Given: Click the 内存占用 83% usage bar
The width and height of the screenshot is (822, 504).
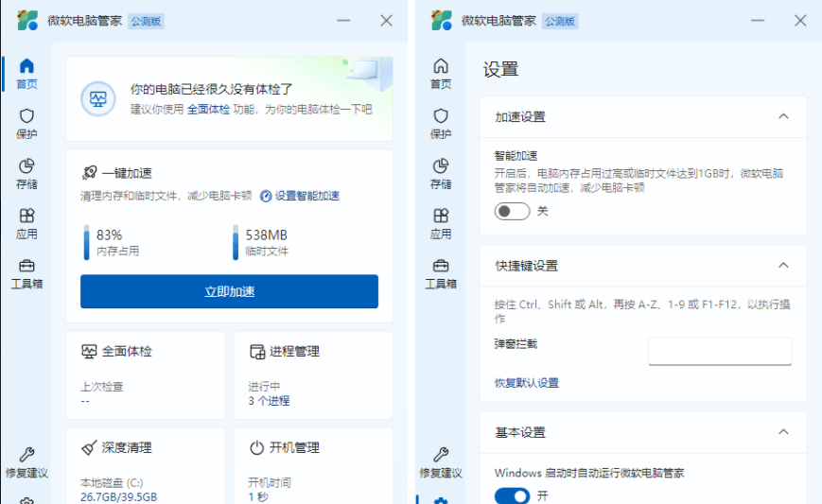Looking at the screenshot, I should tap(87, 242).
